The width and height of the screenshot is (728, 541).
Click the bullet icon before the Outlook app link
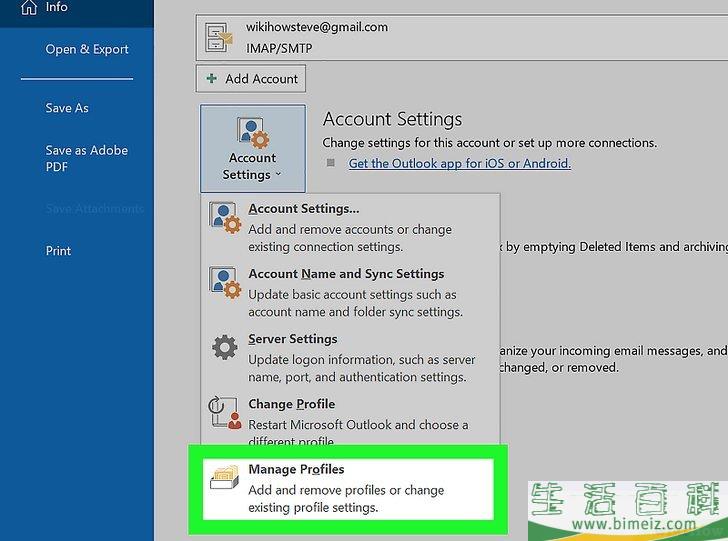331,163
